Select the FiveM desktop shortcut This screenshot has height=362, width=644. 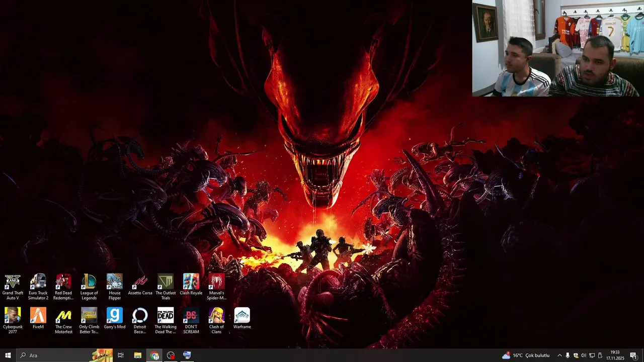(x=38, y=318)
